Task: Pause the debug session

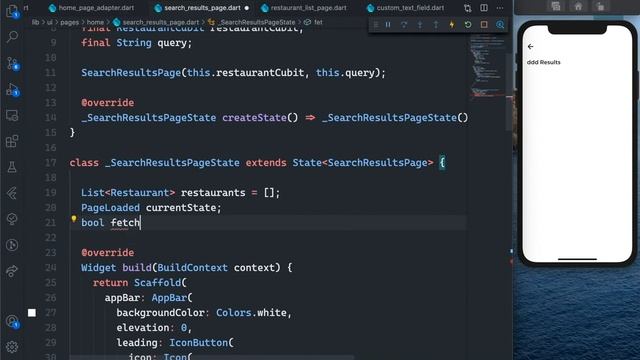Action: point(388,25)
